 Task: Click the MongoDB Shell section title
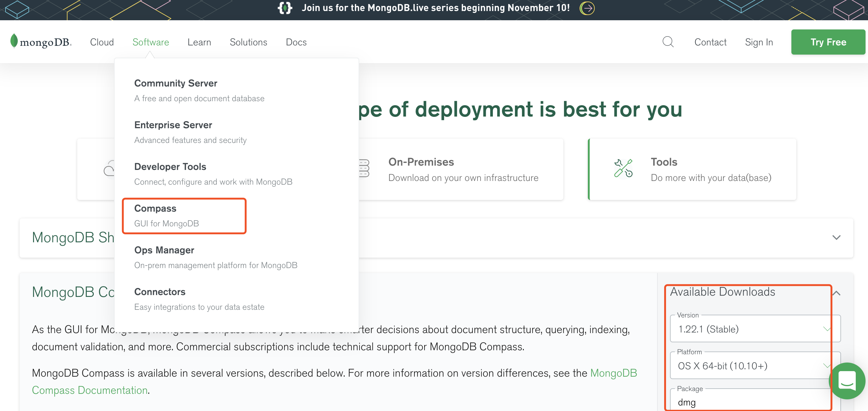pyautogui.click(x=73, y=237)
